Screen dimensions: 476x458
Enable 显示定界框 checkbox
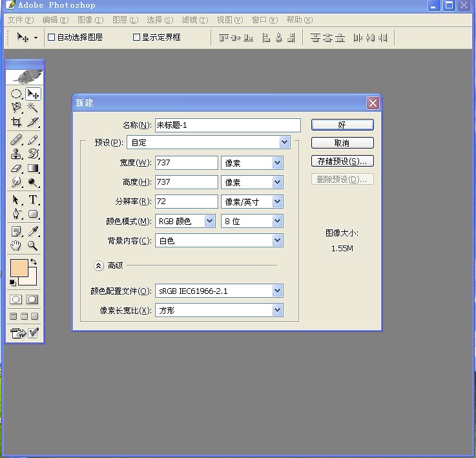coord(137,37)
